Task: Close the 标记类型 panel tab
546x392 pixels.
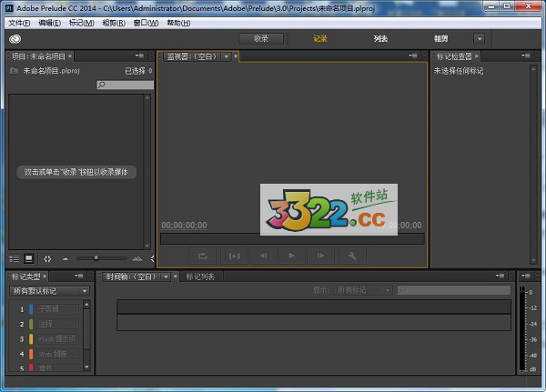Action: tap(45, 276)
